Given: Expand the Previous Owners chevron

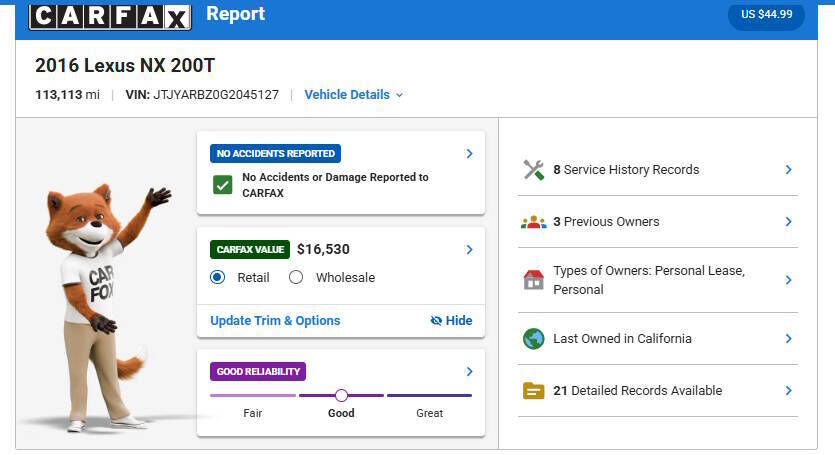Looking at the screenshot, I should pyautogui.click(x=789, y=222).
